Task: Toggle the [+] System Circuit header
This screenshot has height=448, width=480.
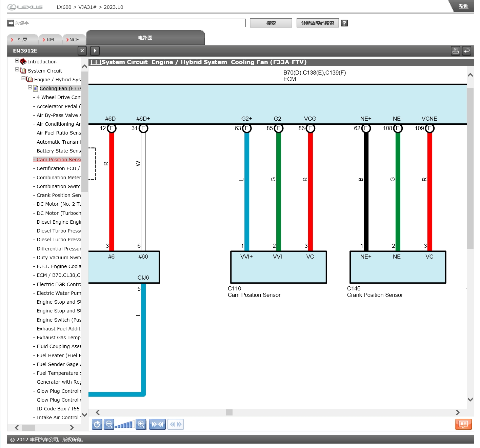Action: click(96, 62)
